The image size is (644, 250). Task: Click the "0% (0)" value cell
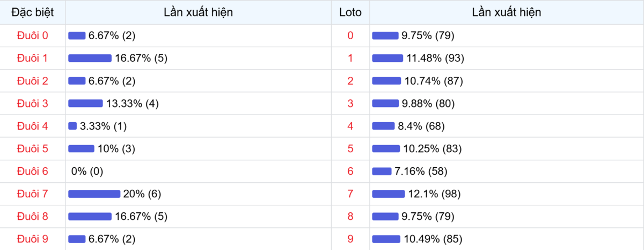point(87,172)
